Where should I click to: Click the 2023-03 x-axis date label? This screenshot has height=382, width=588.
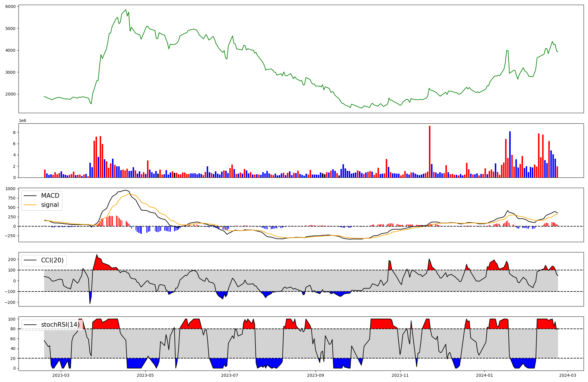point(61,375)
